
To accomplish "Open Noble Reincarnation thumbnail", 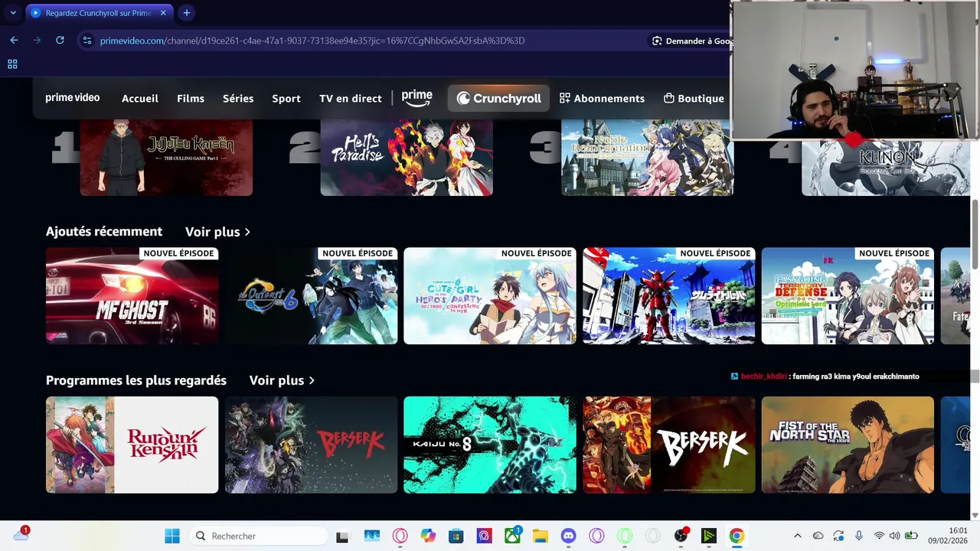I will (x=648, y=157).
